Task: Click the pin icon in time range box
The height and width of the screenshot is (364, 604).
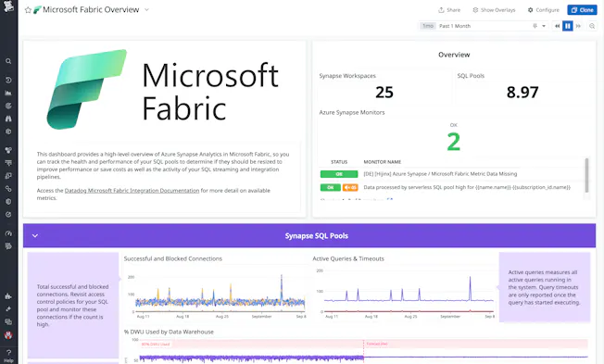Action: pos(535,26)
